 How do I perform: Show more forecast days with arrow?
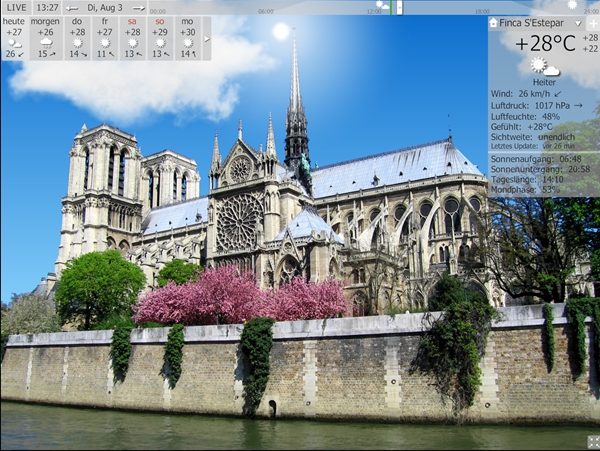point(207,39)
